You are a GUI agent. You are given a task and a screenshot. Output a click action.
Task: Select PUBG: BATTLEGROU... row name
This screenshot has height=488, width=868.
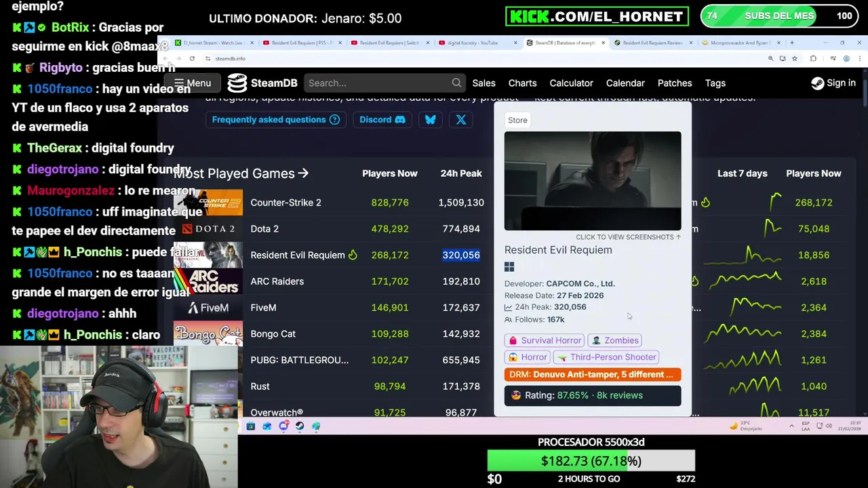[x=299, y=360]
